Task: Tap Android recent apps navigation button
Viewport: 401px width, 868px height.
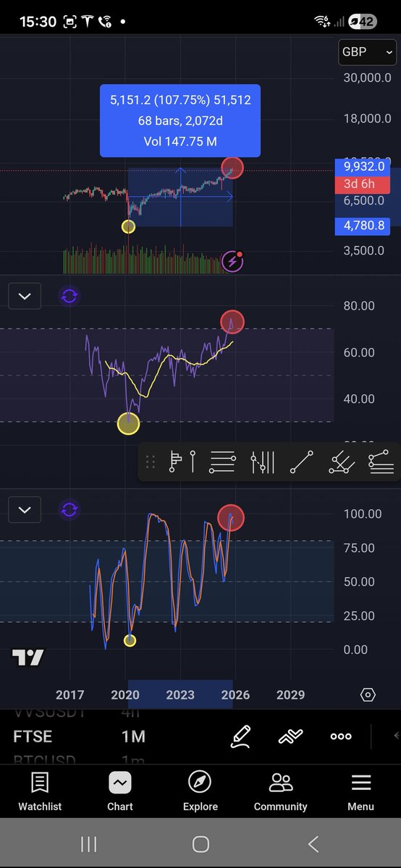Action: [89, 843]
